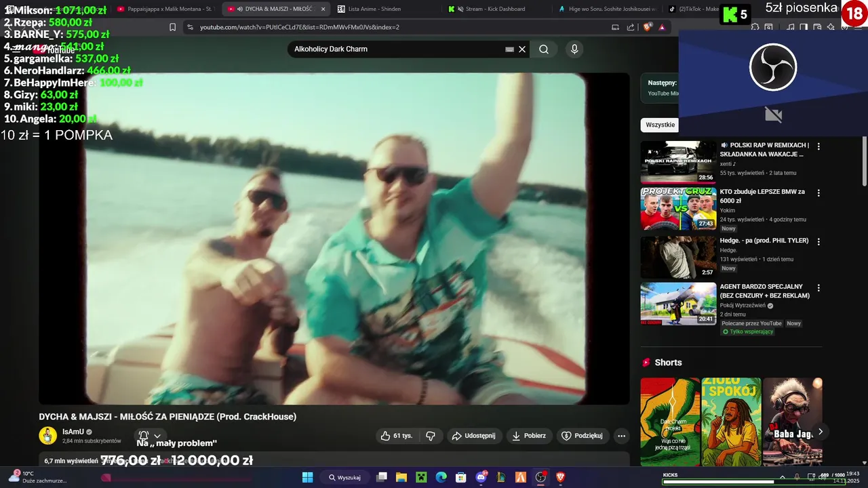Open the Dark charm projekt short thumbnail
The width and height of the screenshot is (868, 488).
point(670,422)
